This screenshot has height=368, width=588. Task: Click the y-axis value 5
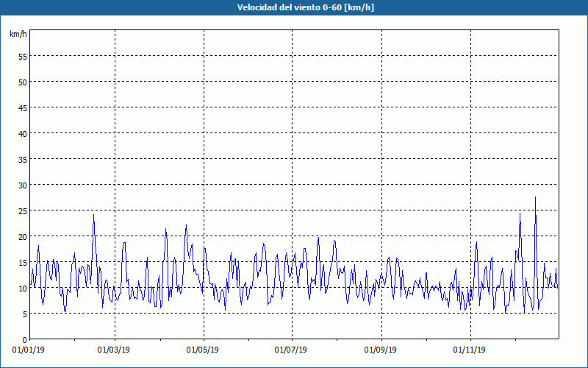[x=25, y=314]
